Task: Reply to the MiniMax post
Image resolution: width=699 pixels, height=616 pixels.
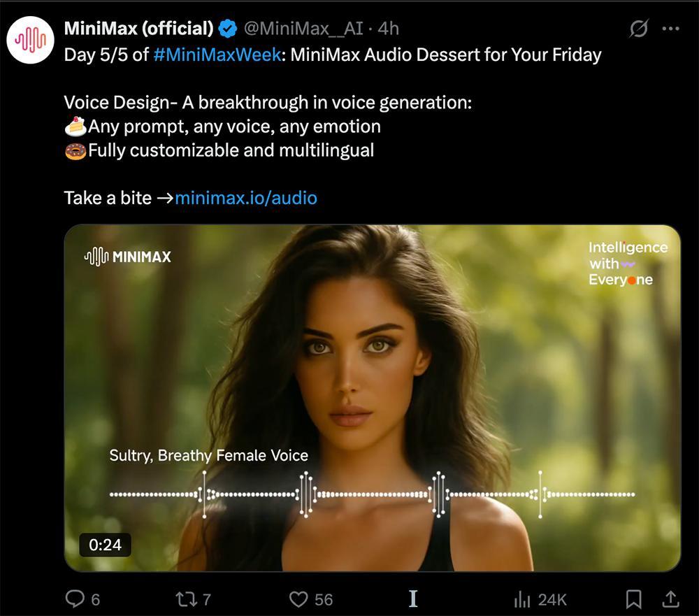Action: coord(75,599)
